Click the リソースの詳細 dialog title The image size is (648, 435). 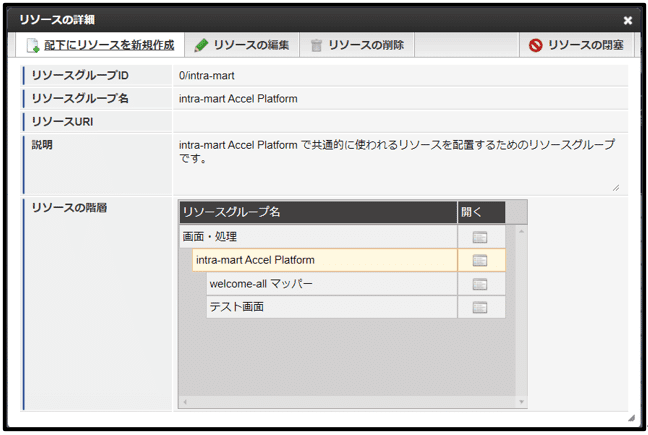[x=57, y=20]
